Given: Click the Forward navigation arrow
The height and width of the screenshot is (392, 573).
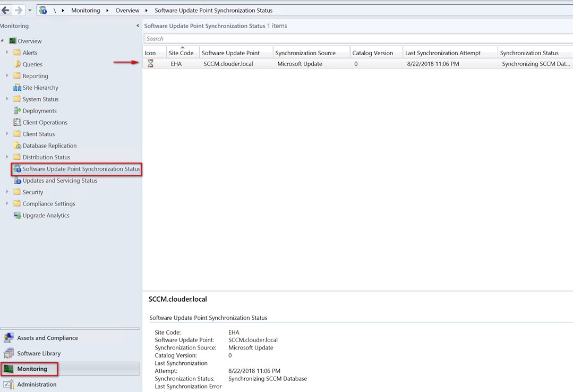Looking at the screenshot, I should [x=18, y=10].
